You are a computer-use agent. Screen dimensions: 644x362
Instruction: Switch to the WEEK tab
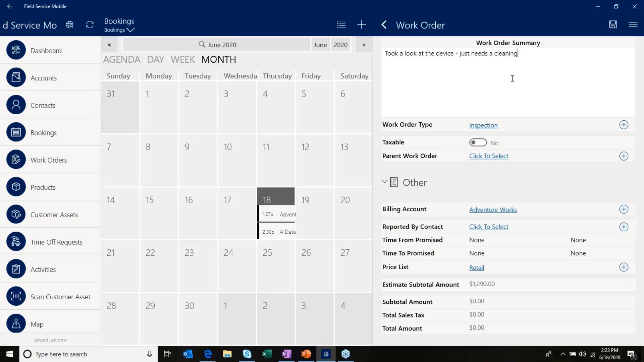pos(183,59)
